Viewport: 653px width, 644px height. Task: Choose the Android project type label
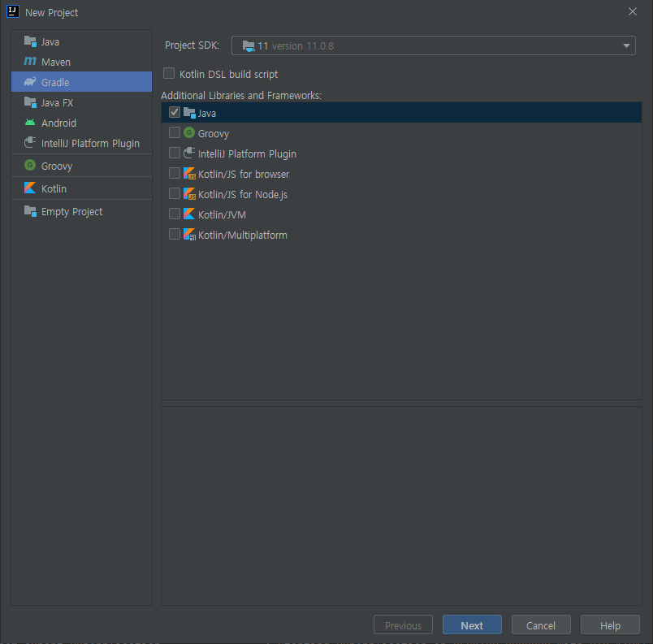tap(58, 123)
